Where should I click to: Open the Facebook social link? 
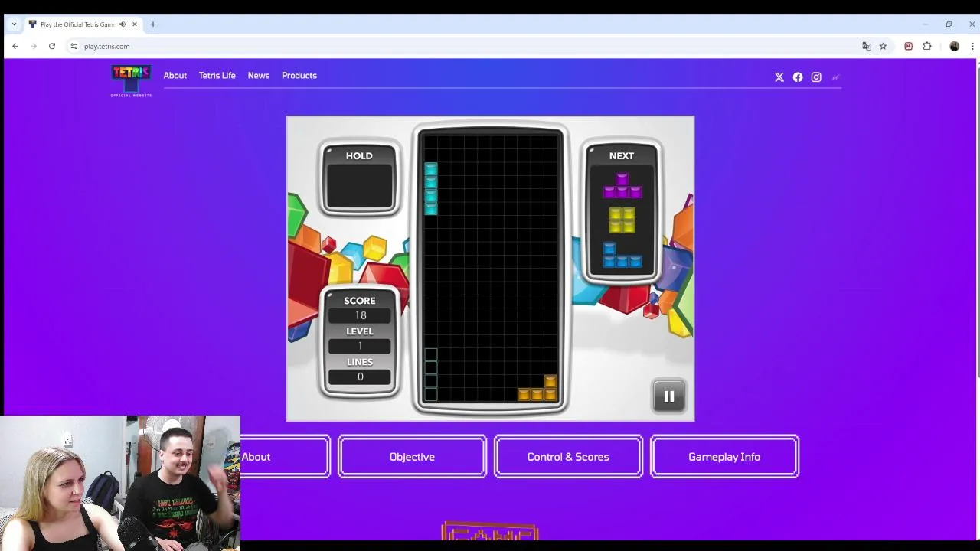pyautogui.click(x=798, y=77)
